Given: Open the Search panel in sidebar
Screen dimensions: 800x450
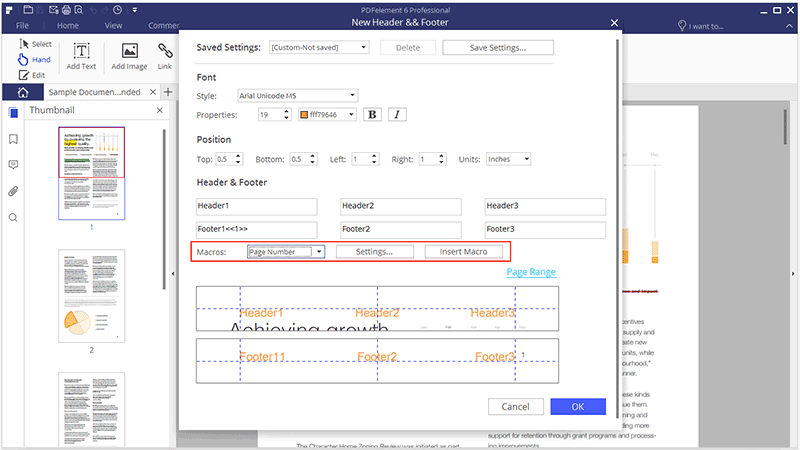Looking at the screenshot, I should [x=13, y=217].
